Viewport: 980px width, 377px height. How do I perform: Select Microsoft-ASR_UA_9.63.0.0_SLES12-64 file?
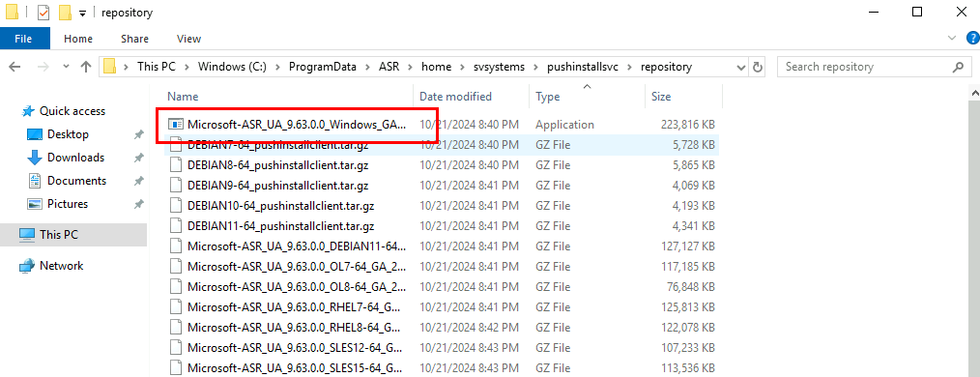pyautogui.click(x=442, y=347)
